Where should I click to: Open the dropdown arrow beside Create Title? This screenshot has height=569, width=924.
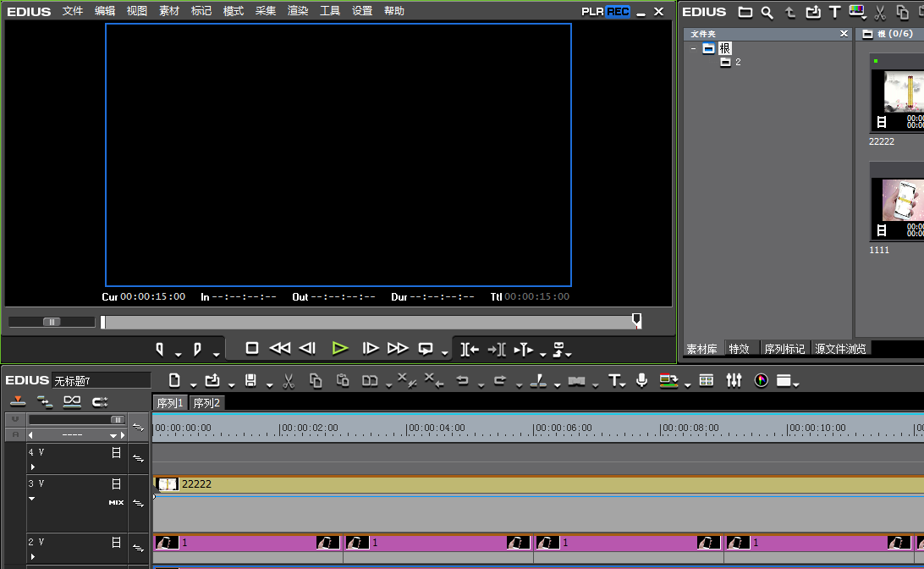click(624, 384)
